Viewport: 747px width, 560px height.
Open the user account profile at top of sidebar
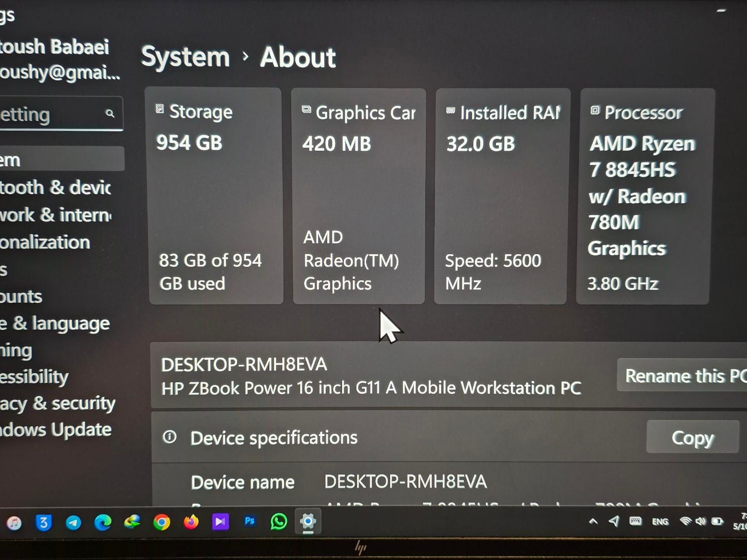point(60,59)
